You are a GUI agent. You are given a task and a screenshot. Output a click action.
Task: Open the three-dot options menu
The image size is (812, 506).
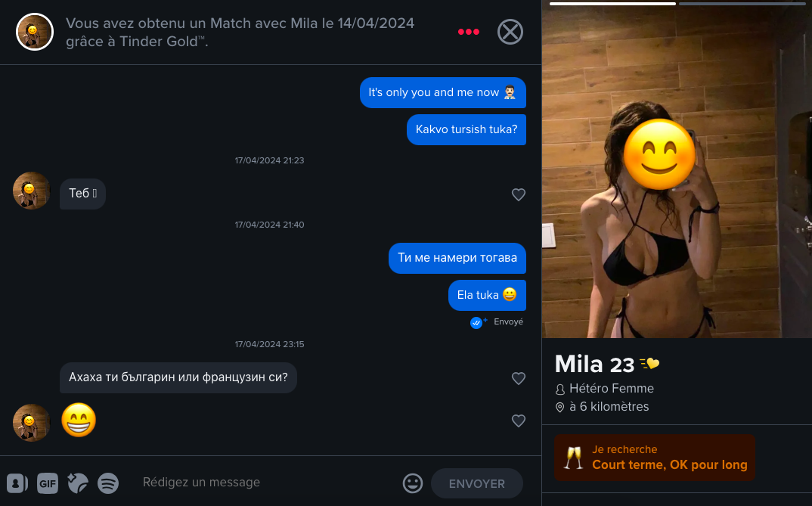pos(468,32)
